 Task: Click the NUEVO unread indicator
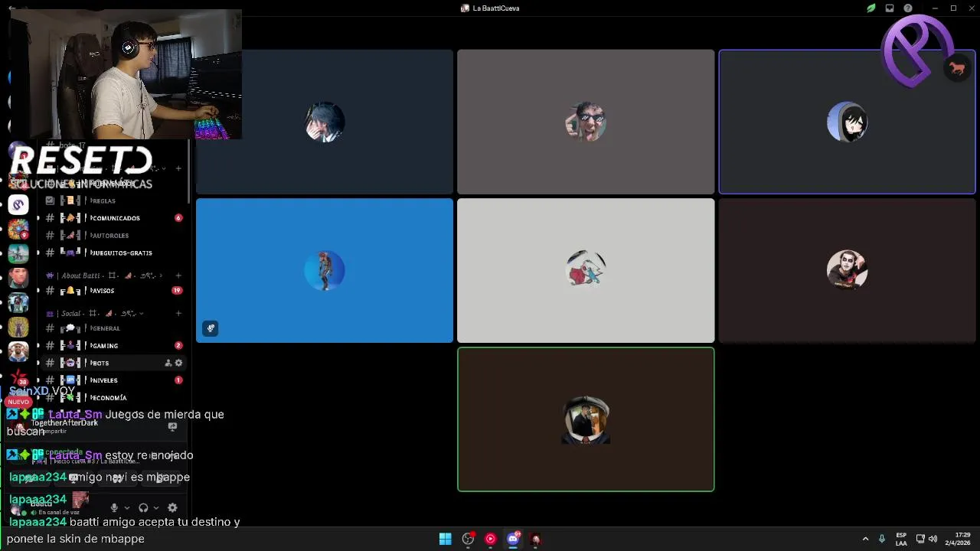[18, 401]
